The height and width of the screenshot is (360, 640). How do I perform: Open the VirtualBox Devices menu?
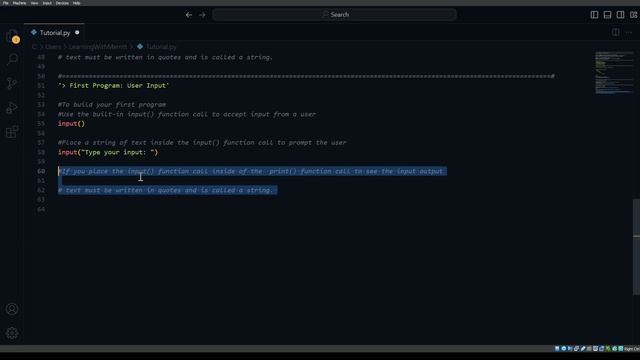coord(62,3)
